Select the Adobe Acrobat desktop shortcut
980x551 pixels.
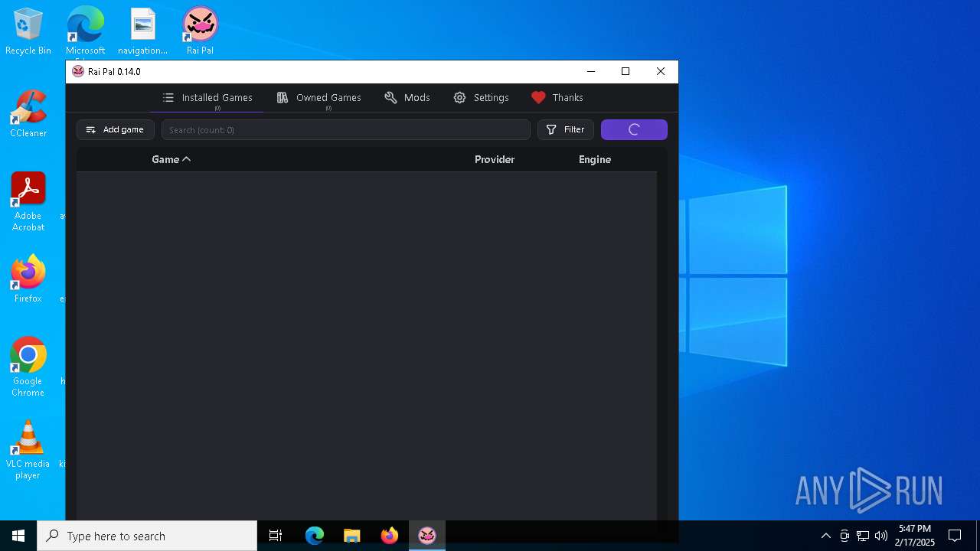pos(28,202)
